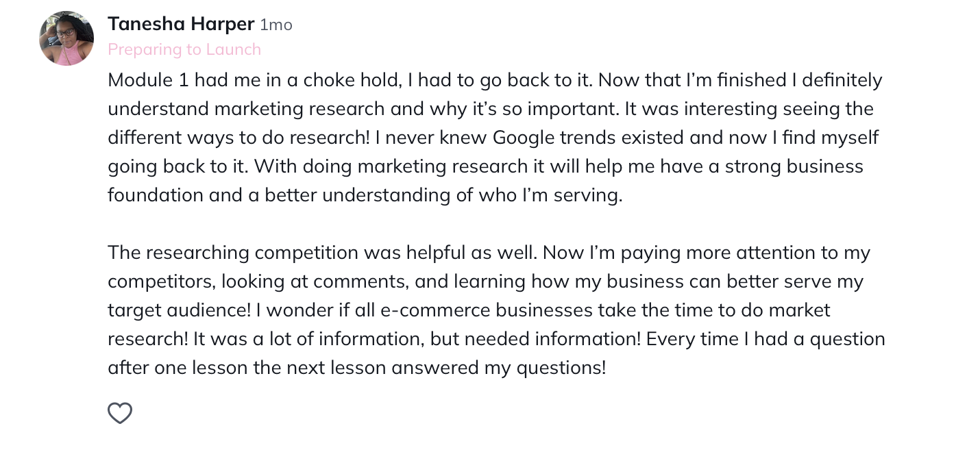Image resolution: width=980 pixels, height=463 pixels.
Task: Click the line starting research! It was a lot
Action: 496,339
